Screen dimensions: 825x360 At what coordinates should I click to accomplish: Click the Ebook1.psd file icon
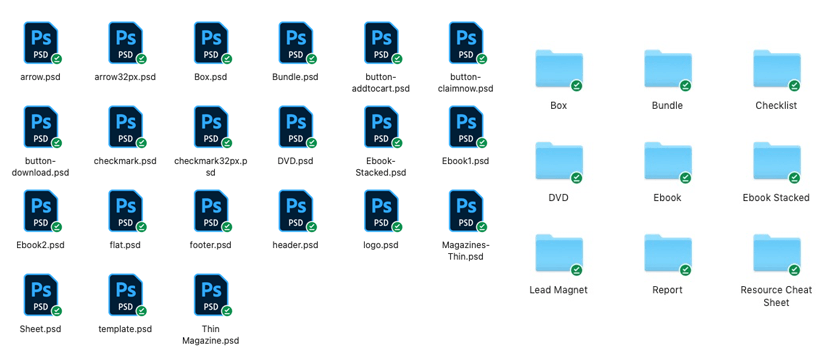point(466,127)
